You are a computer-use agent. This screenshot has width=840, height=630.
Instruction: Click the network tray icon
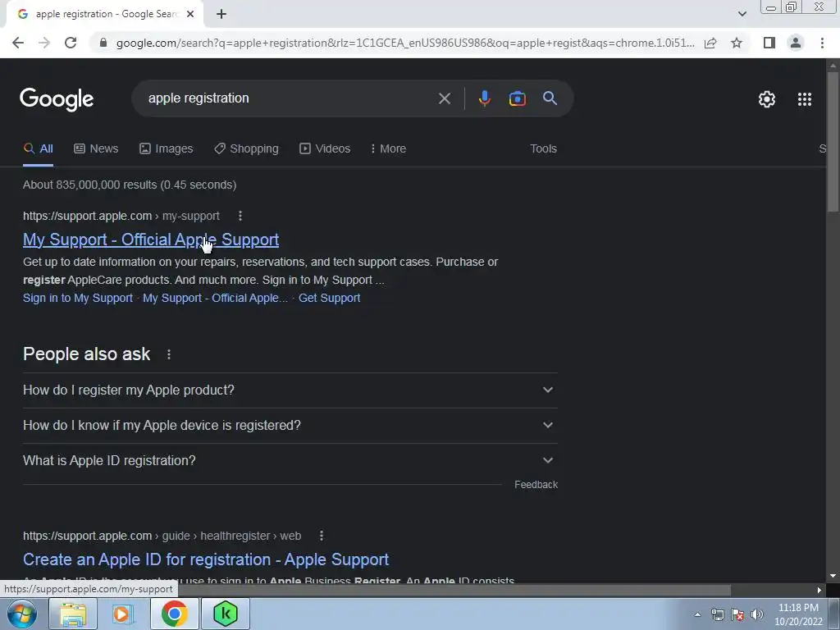point(717,614)
